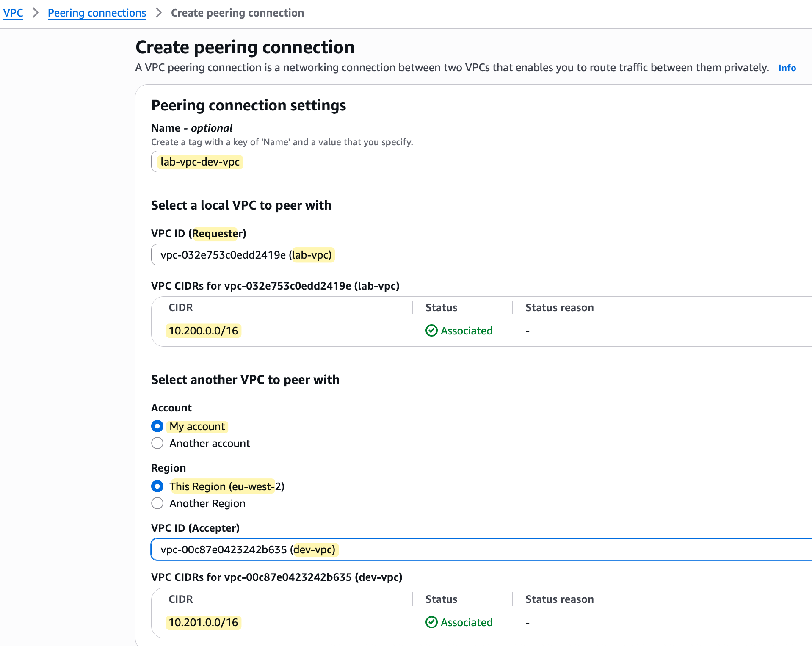Image resolution: width=812 pixels, height=646 pixels.
Task: Choose This Region (eu-west-2) option
Action: pyautogui.click(x=157, y=486)
